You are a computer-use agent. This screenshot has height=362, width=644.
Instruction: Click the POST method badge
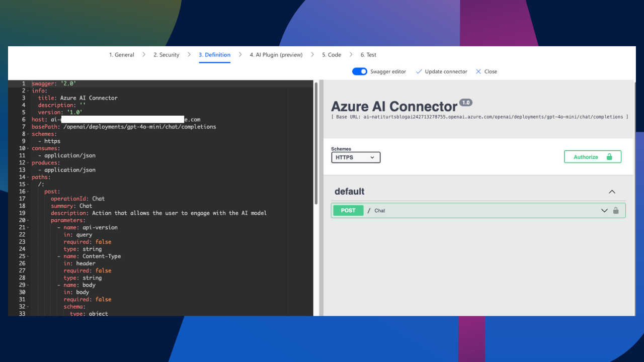coord(348,211)
